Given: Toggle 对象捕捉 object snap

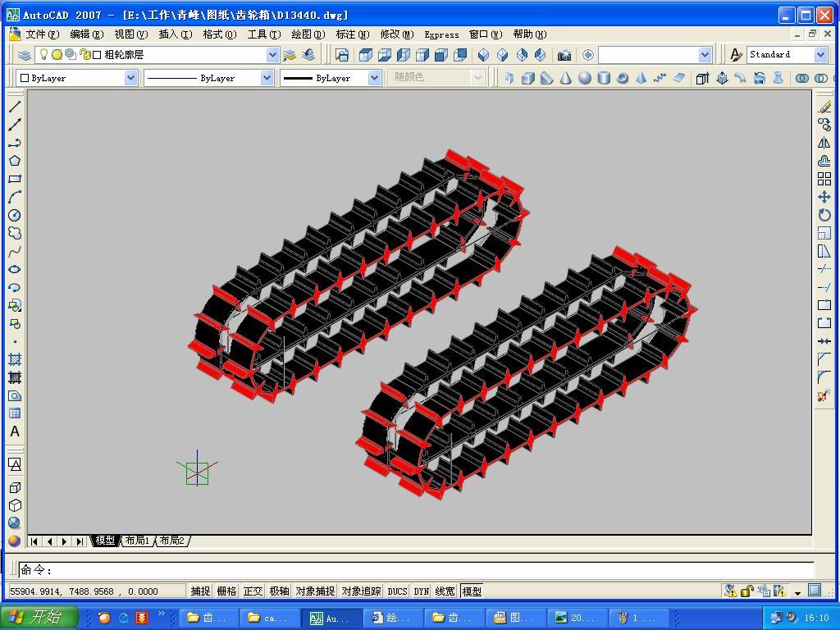Looking at the screenshot, I should 315,591.
